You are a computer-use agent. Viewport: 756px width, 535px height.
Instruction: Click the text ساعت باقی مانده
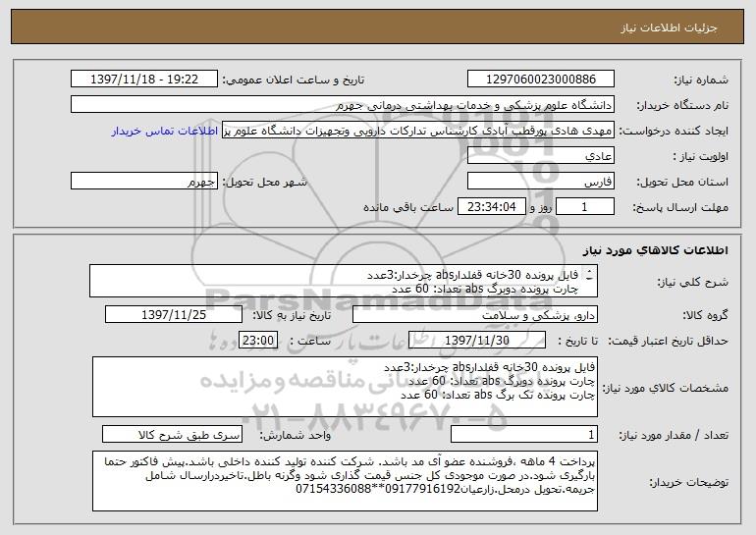pos(408,207)
